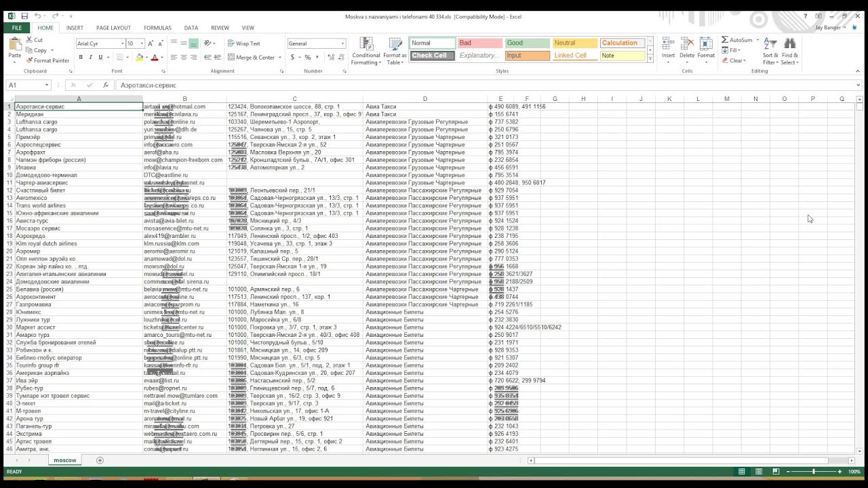Open the Conditional Formatting menu
Viewport: 868px width, 488px height.
(366, 51)
